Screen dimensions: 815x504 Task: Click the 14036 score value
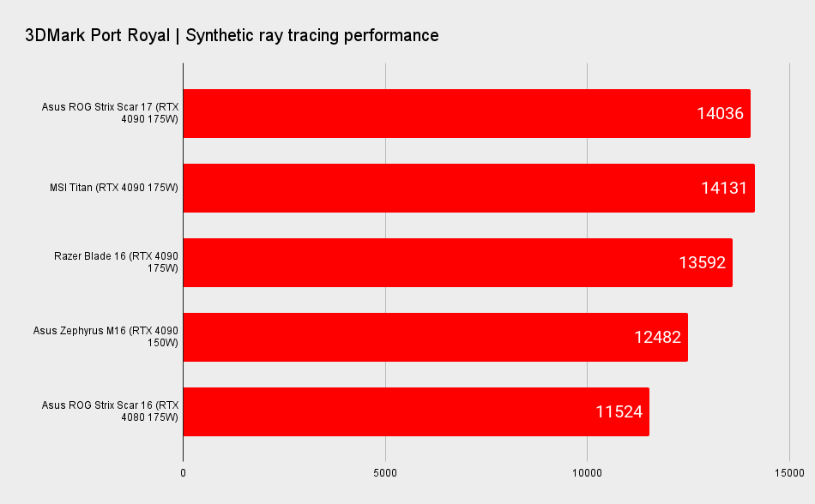pos(720,114)
